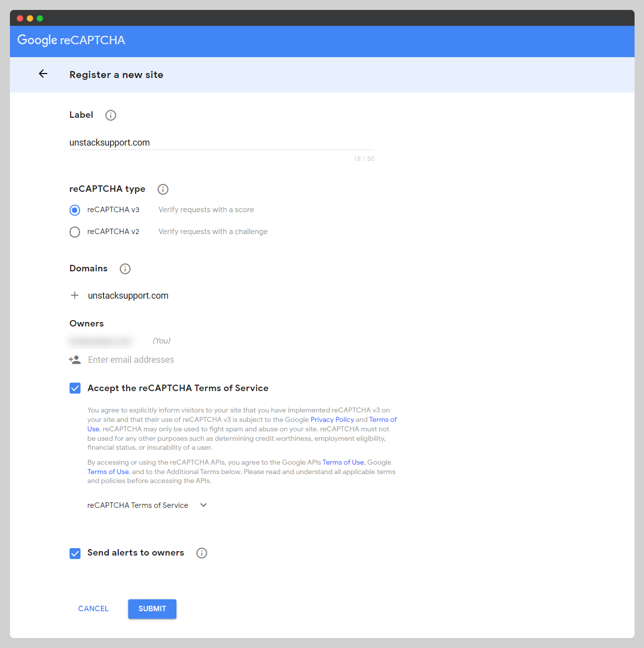This screenshot has width=644, height=648.
Task: Click the add-person icon next to email field
Action: tap(75, 359)
